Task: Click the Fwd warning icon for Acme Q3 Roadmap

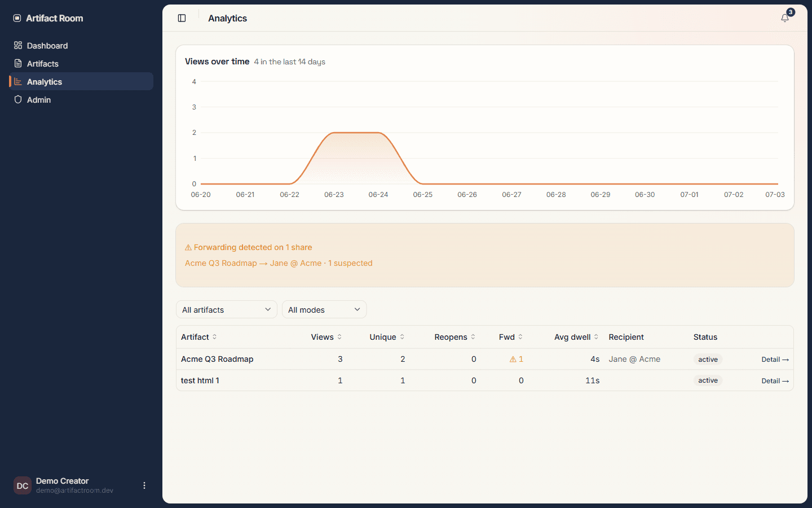Action: point(513,359)
